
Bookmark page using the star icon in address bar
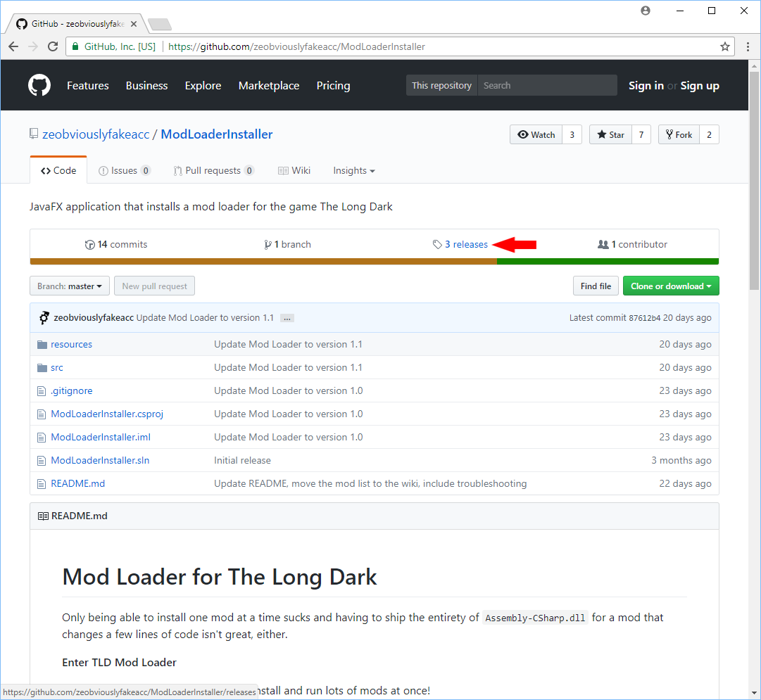(x=724, y=46)
